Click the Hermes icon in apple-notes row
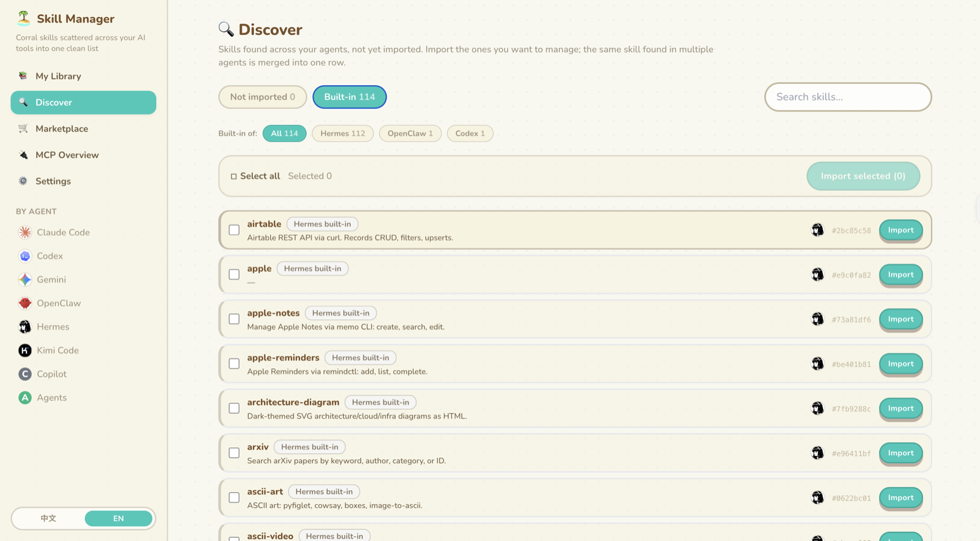980x541 pixels. (x=818, y=319)
